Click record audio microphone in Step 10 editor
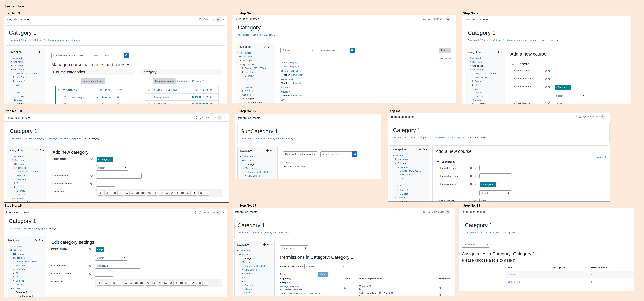 click(x=177, y=193)
